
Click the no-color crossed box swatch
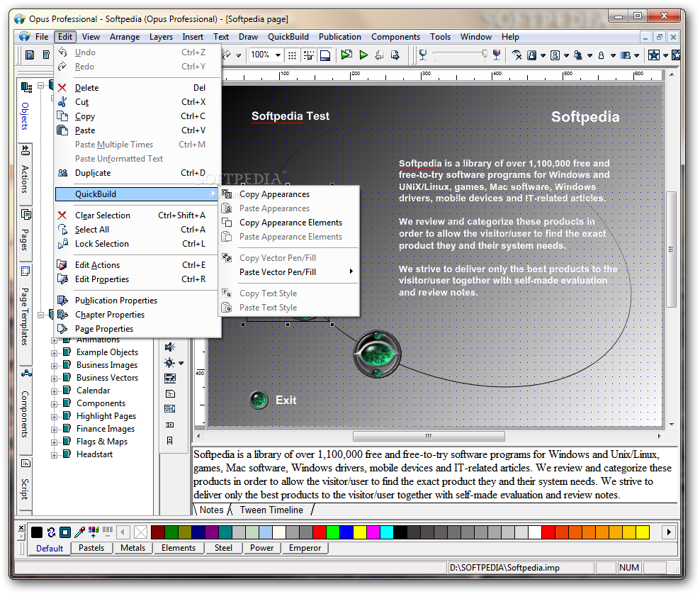(140, 532)
